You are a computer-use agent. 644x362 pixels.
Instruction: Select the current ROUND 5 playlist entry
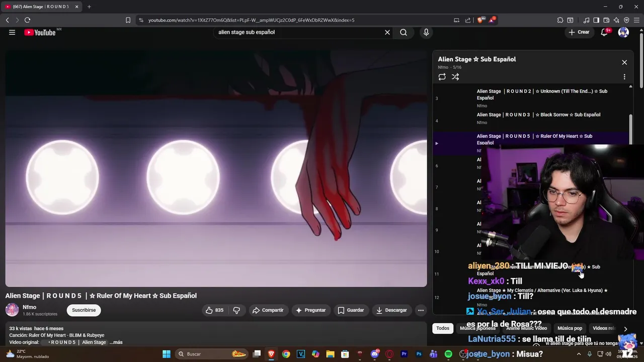531,143
